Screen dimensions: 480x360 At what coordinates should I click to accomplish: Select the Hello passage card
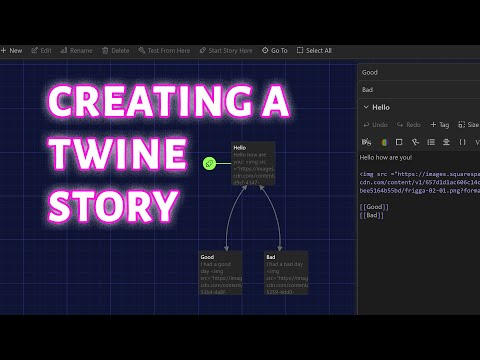pos(253,163)
